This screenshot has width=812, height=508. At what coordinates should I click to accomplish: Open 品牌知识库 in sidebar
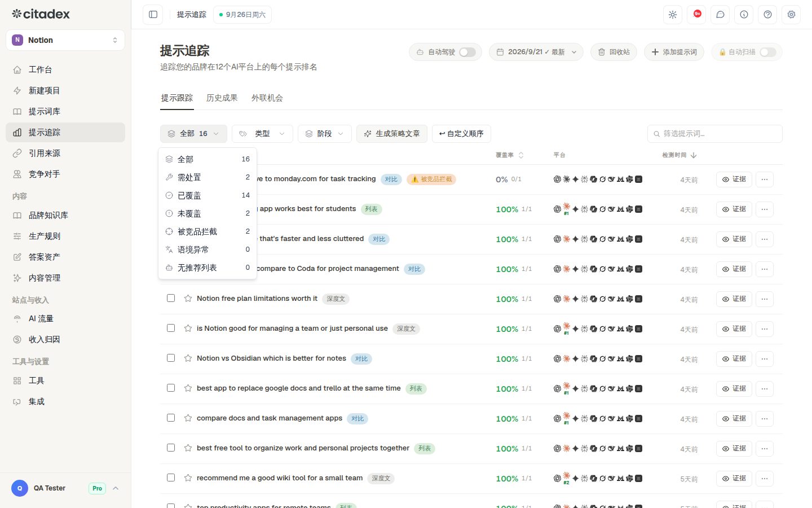click(65, 215)
